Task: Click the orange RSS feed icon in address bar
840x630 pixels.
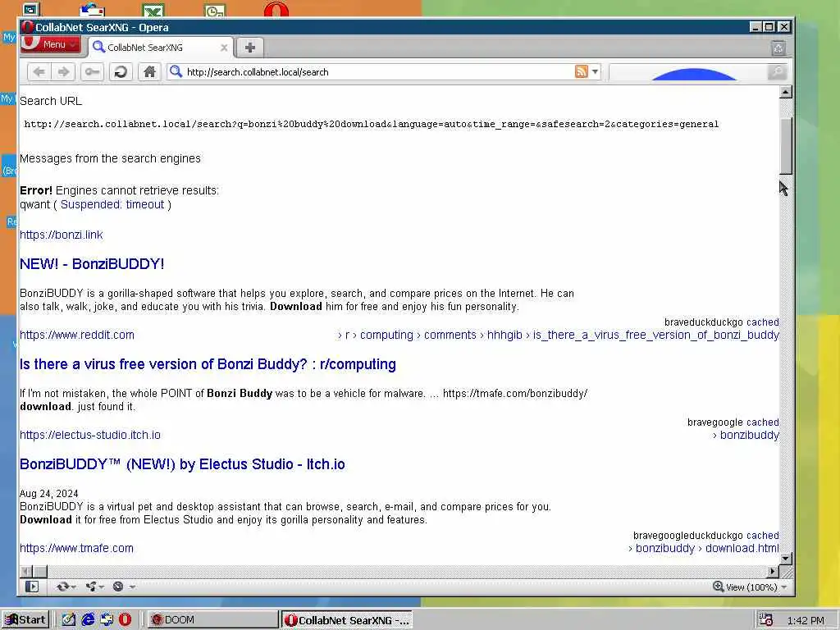Action: [582, 71]
